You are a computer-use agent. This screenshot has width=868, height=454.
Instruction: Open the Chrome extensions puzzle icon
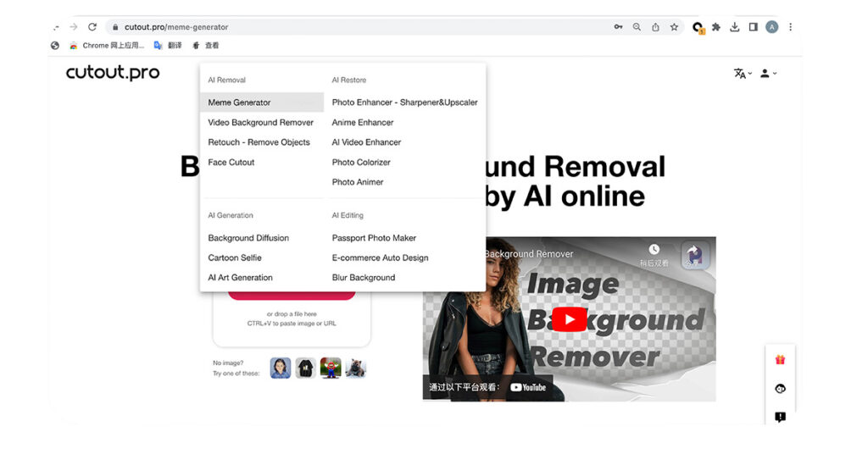point(716,27)
